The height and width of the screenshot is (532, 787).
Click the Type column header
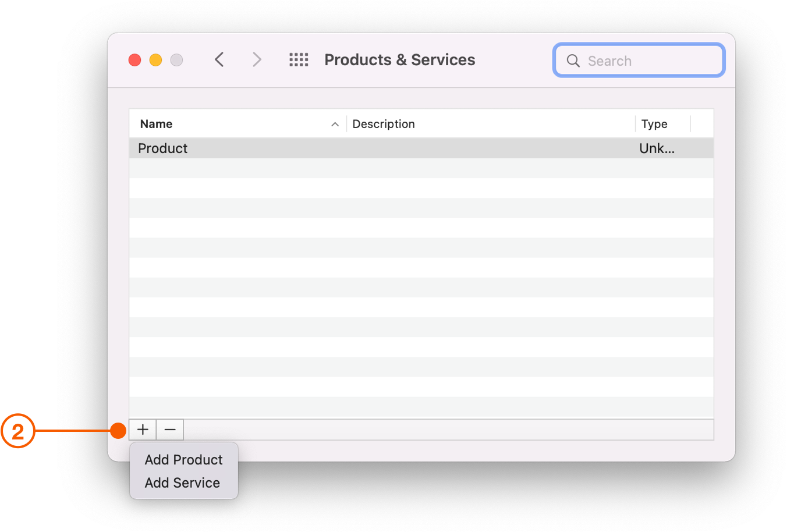[x=653, y=123]
